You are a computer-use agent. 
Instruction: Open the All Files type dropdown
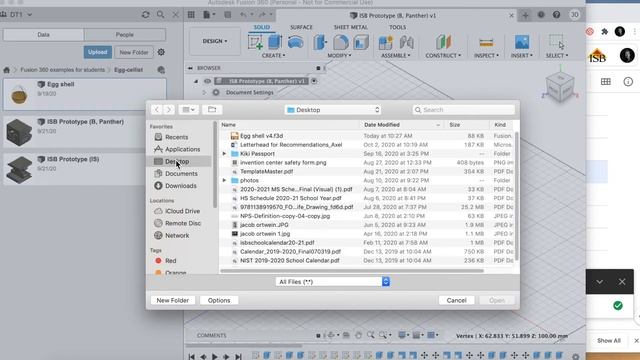333,282
